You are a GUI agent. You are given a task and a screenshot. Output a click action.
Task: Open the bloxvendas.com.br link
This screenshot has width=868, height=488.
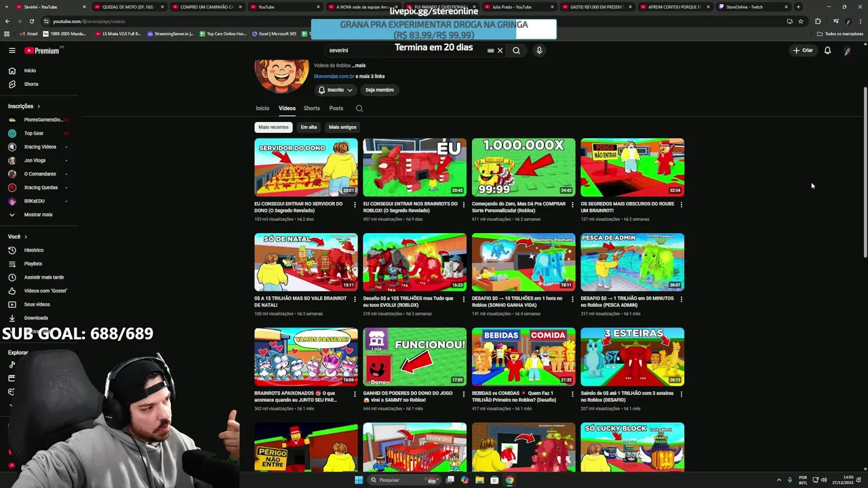[334, 77]
